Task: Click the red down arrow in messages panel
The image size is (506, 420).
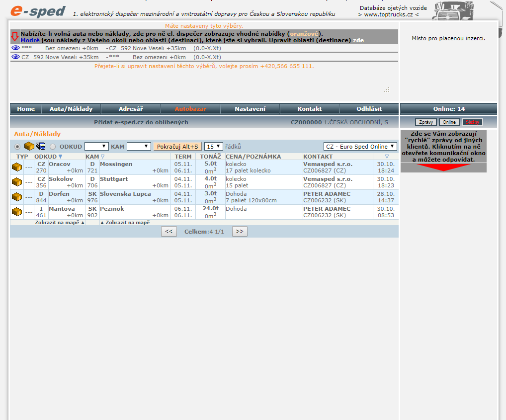Action: tap(443, 167)
